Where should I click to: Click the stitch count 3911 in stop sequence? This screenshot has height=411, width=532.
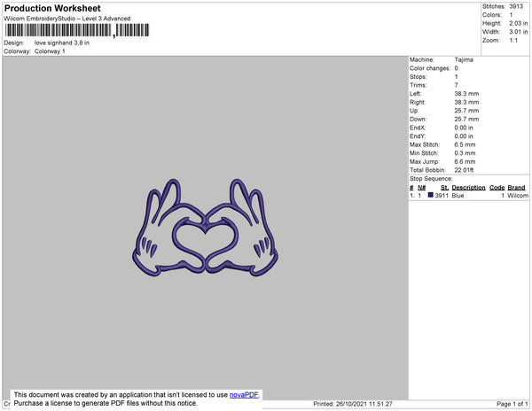(442, 196)
